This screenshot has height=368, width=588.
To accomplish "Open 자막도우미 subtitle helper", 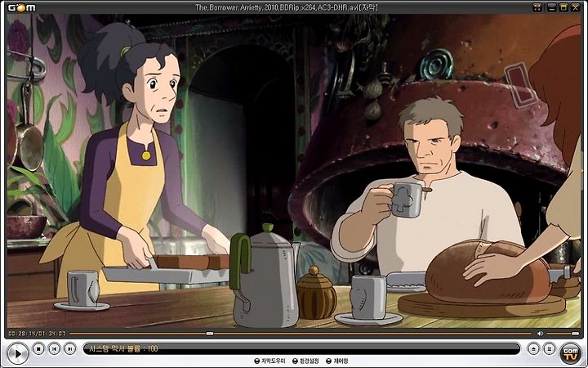I will pos(270,361).
